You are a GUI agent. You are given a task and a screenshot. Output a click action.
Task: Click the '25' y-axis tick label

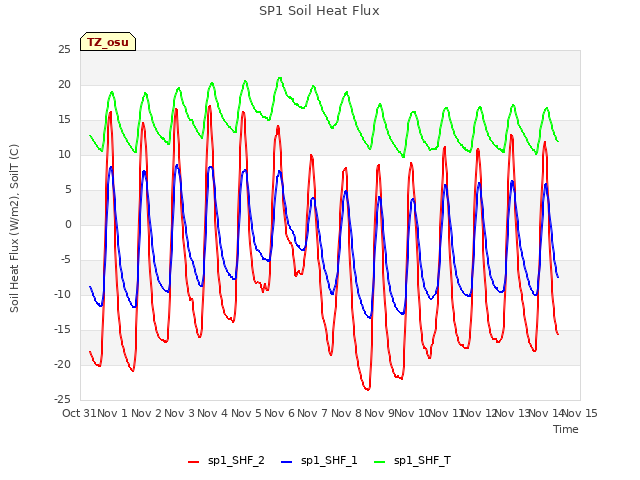64,50
